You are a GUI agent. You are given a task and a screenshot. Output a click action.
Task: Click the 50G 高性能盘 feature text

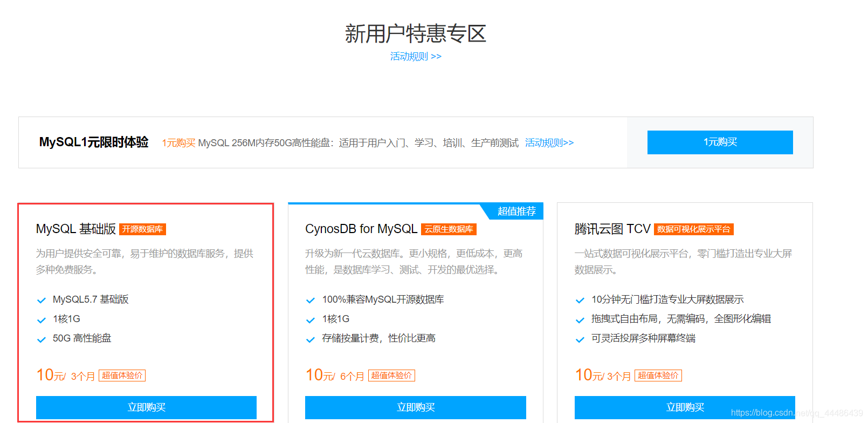click(x=82, y=338)
